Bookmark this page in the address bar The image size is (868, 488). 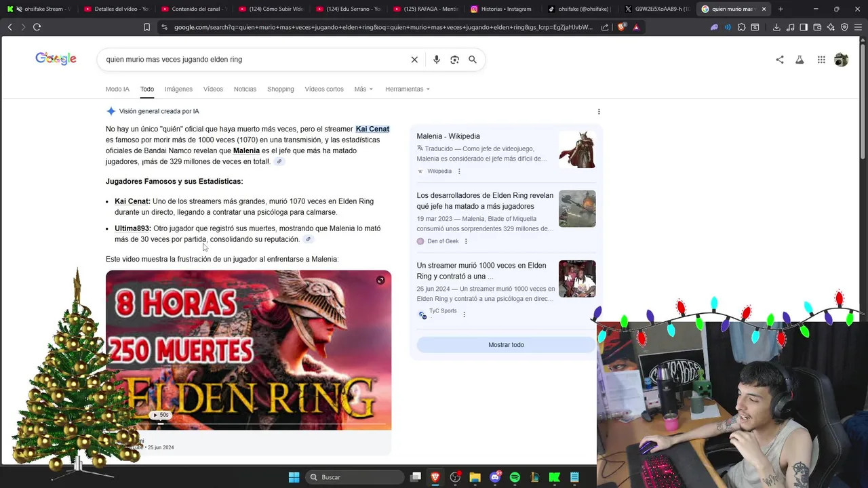(x=146, y=27)
